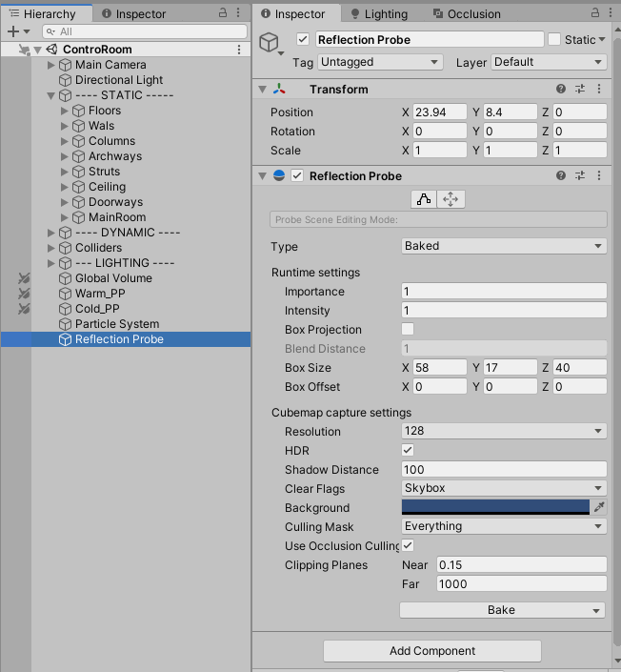This screenshot has width=621, height=672.
Task: Open the right Inspector panel kebab menu
Action: 611,12
